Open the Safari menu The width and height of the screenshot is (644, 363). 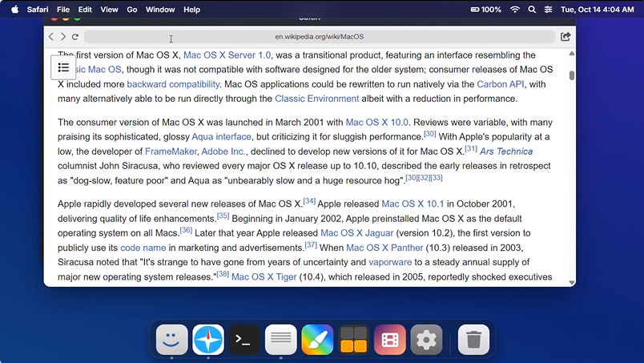tap(38, 10)
